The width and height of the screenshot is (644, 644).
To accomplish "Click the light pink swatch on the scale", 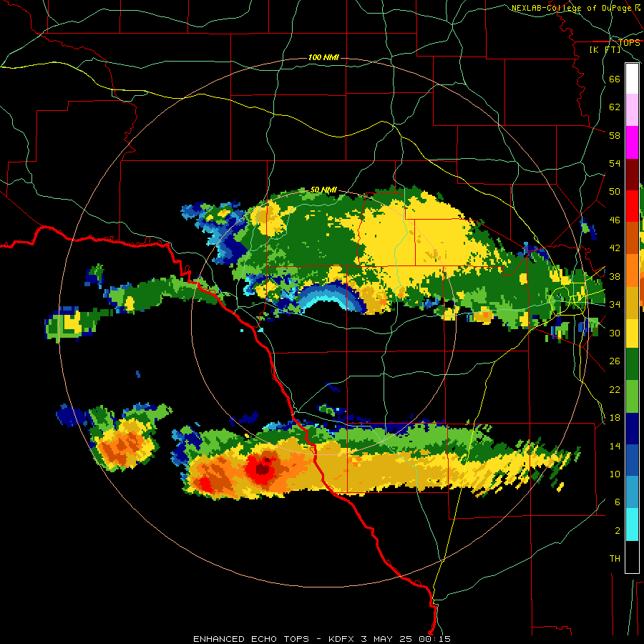I will click(x=632, y=110).
